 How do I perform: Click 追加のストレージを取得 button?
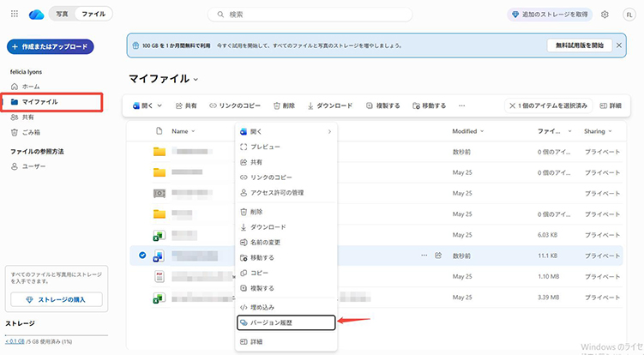550,15
